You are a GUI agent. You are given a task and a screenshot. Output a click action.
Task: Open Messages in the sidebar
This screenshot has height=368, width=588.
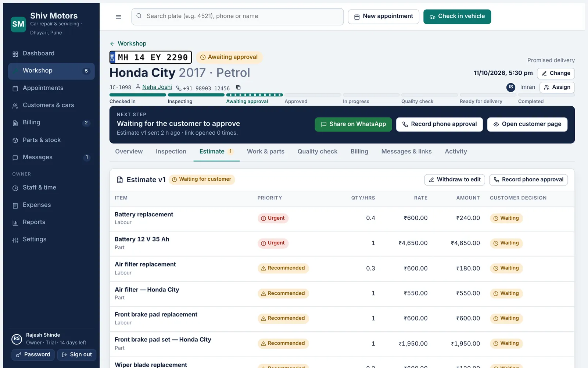coord(51,157)
